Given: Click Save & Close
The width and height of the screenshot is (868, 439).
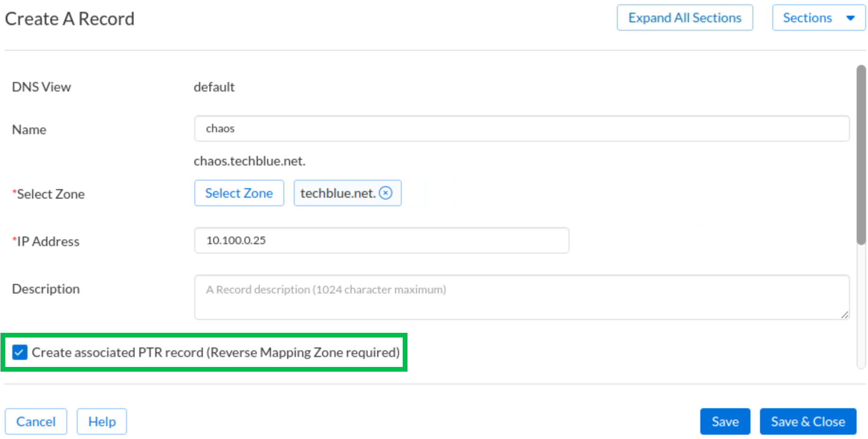Looking at the screenshot, I should [x=808, y=421].
